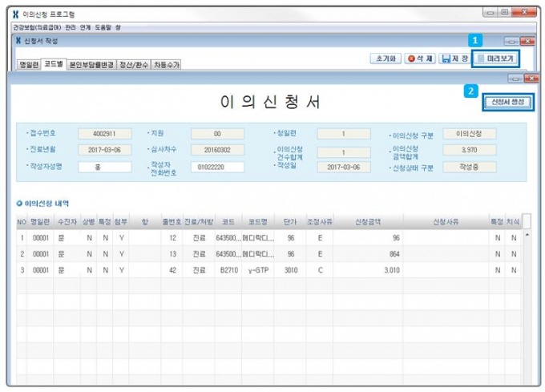Switch to the 명일련 tab
Image resolution: width=545 pixels, height=392 pixels.
(29, 64)
